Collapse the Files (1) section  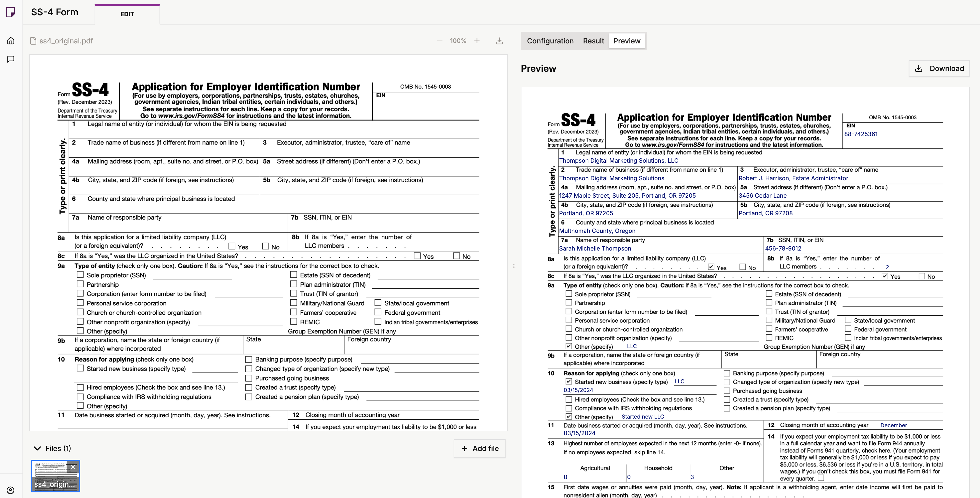pyautogui.click(x=37, y=448)
